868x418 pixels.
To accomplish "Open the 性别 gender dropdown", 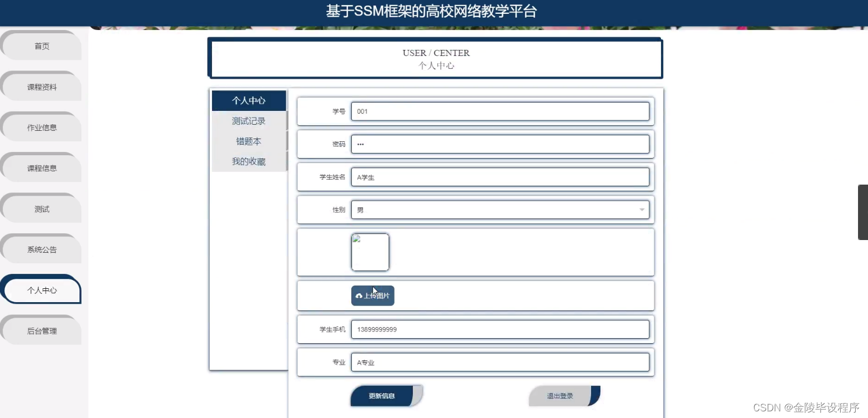I will tap(641, 210).
